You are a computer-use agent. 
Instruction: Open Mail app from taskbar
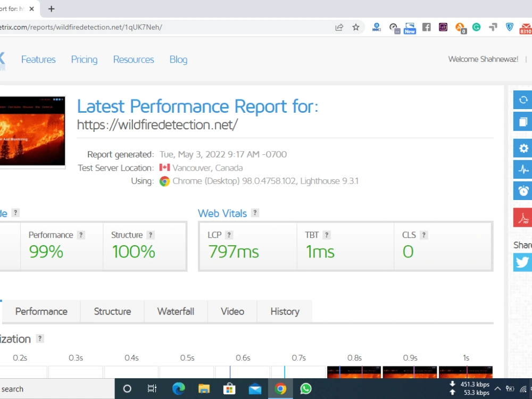[255, 389]
